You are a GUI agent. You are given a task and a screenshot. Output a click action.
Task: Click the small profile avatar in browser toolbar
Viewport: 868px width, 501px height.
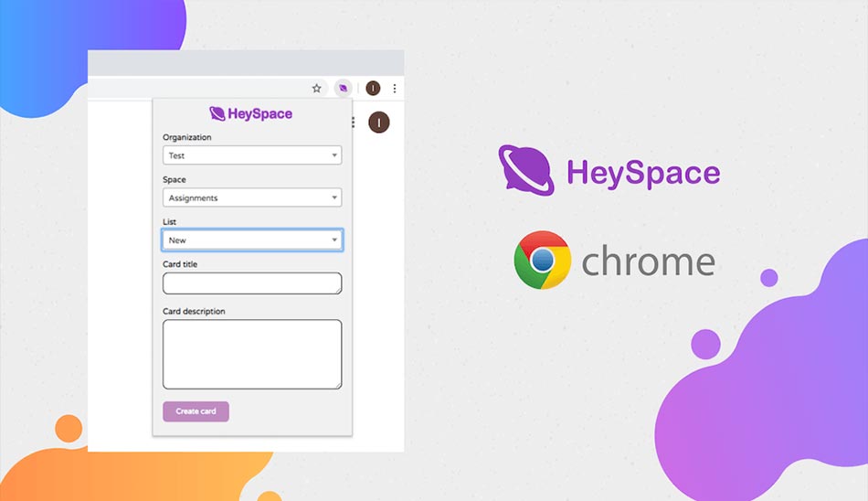[x=373, y=88]
